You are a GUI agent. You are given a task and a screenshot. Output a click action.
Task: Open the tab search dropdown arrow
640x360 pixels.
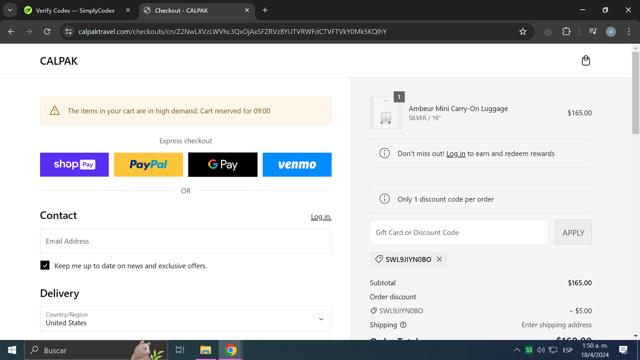coord(10,10)
